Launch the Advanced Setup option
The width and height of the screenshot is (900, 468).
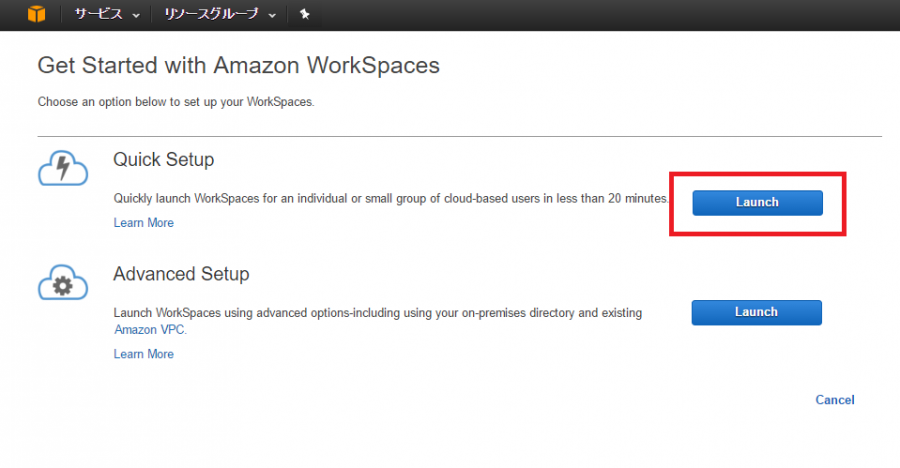757,312
